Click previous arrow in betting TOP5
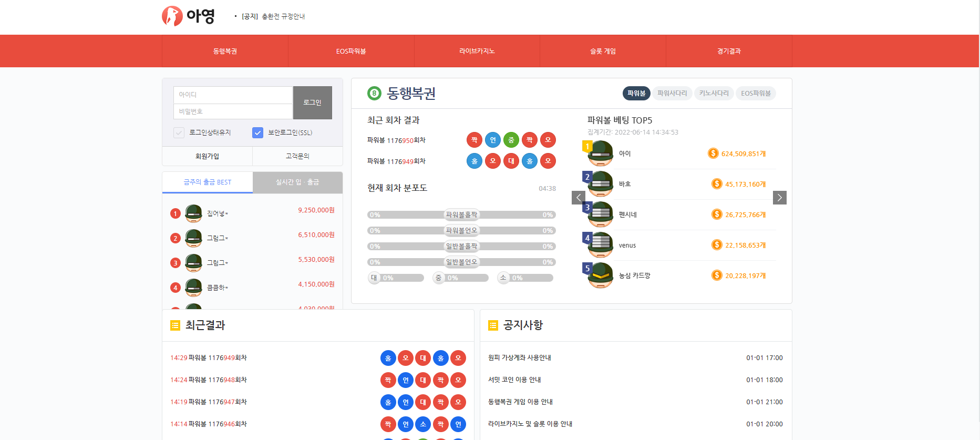 pyautogui.click(x=579, y=198)
